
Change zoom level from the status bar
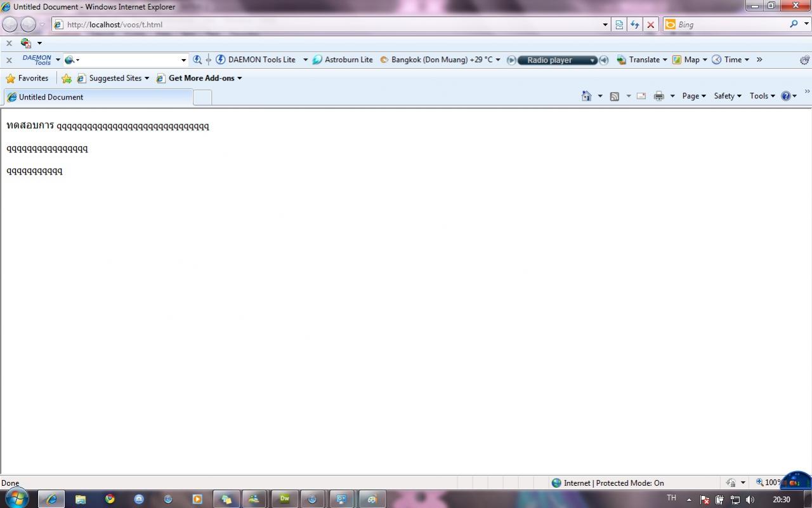click(769, 483)
